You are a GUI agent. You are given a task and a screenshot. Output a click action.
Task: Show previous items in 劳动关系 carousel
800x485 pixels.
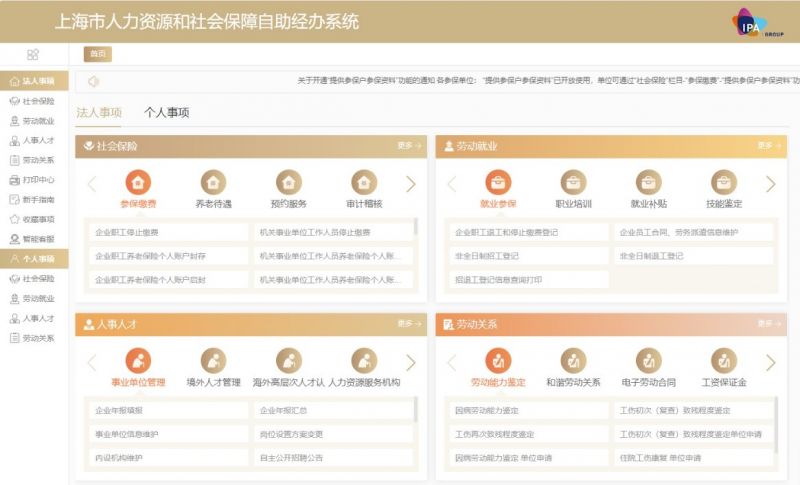(452, 363)
